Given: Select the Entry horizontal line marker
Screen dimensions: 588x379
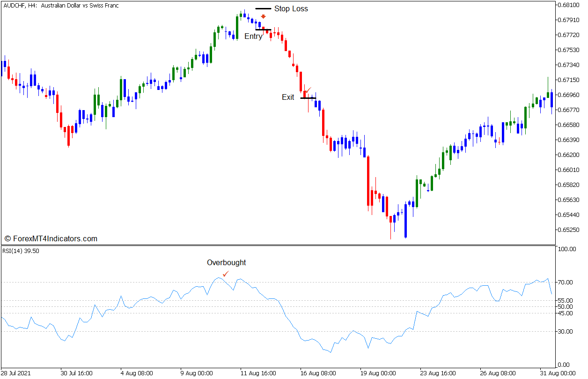Looking at the screenshot, I should 264,30.
